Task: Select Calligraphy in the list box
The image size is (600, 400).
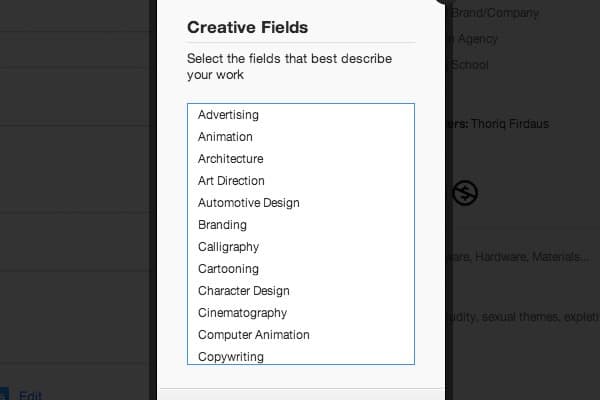Action: [301, 247]
